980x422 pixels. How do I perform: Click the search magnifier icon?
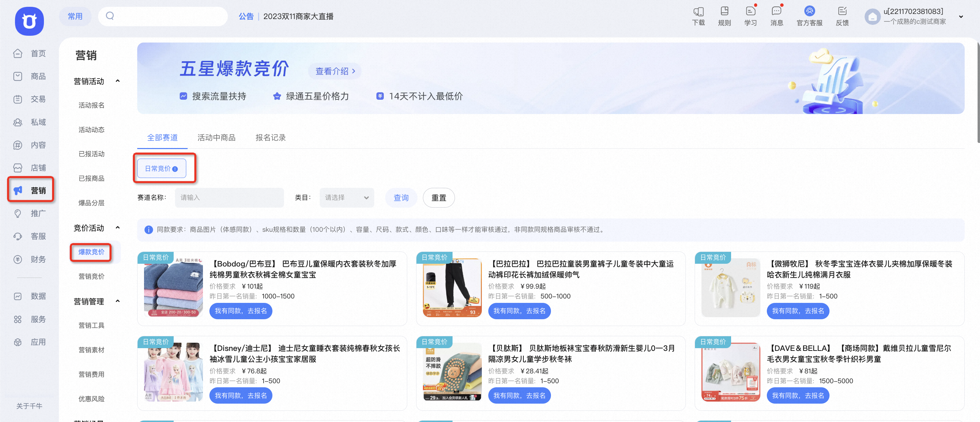tap(110, 16)
